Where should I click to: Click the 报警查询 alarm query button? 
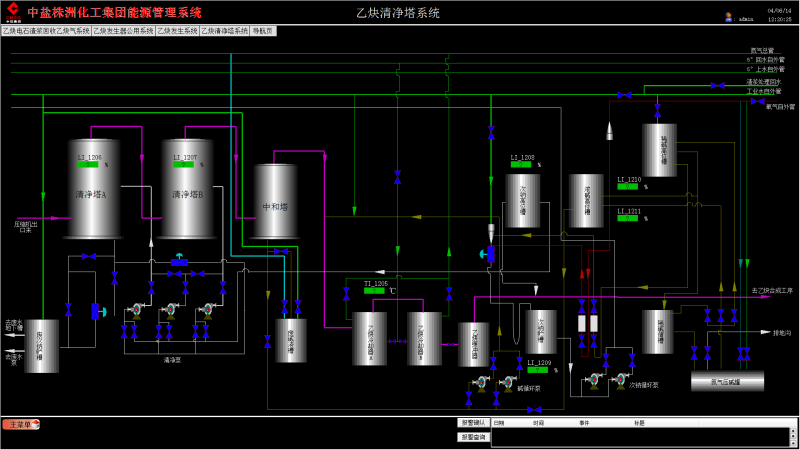coord(473,437)
